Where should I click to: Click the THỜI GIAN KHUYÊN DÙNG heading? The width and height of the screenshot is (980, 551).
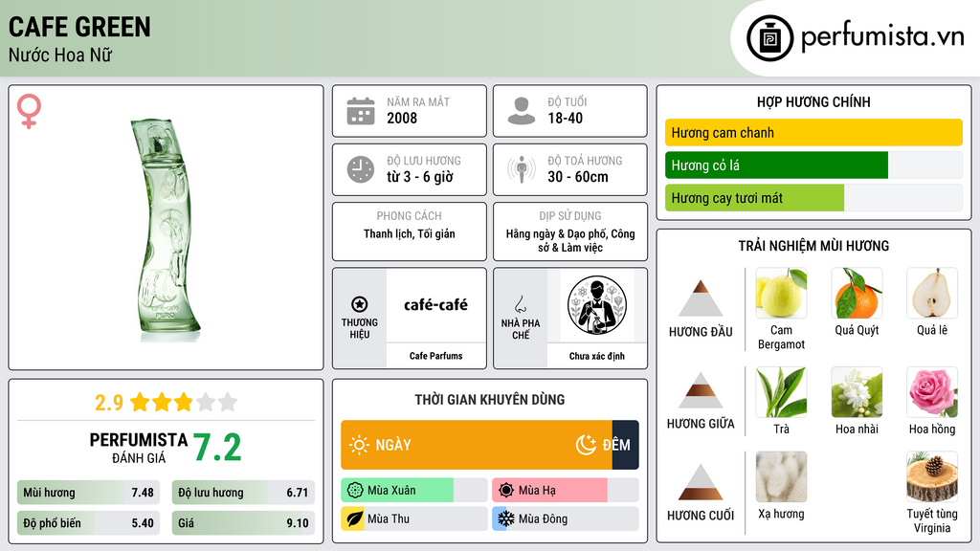pyautogui.click(x=490, y=399)
